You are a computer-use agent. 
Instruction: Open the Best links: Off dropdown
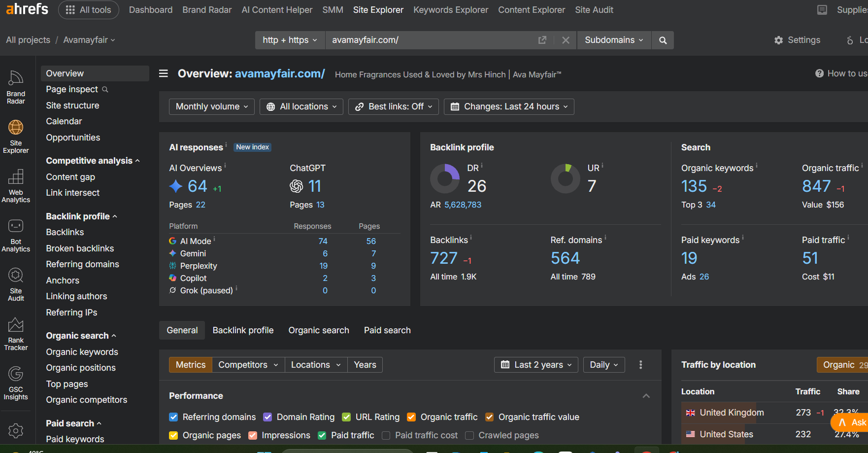(x=394, y=106)
